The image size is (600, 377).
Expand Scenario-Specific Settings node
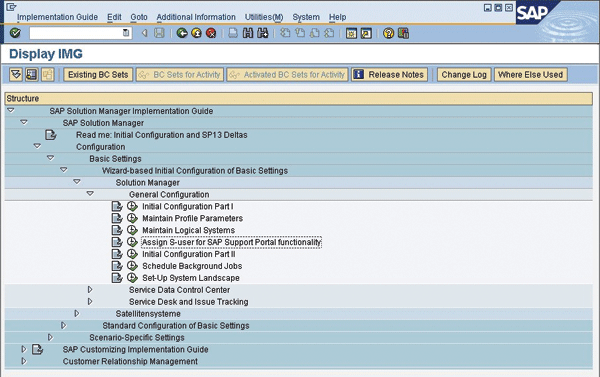[x=50, y=337]
